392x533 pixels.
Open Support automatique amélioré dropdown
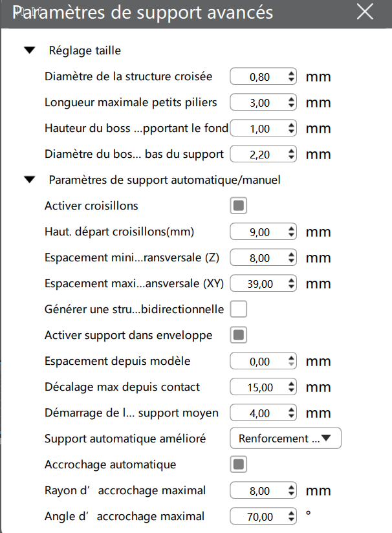(x=285, y=439)
